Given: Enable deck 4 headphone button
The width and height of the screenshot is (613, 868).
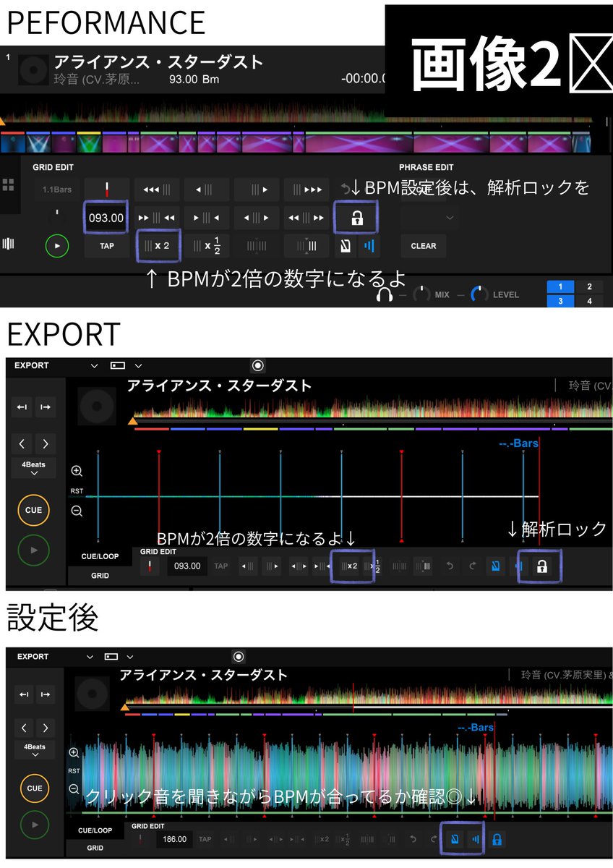Looking at the screenshot, I should coord(589,301).
